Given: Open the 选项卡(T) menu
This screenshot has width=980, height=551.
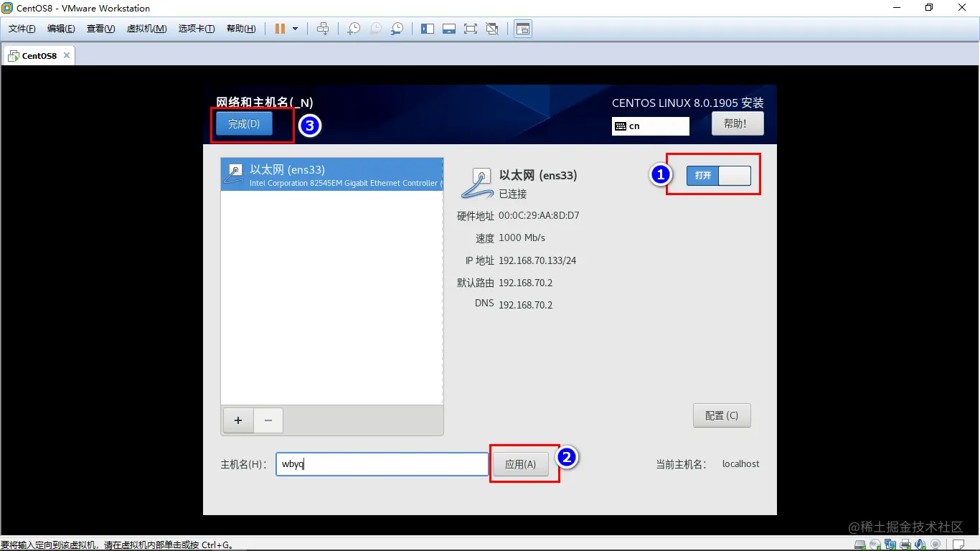Looking at the screenshot, I should click(197, 29).
